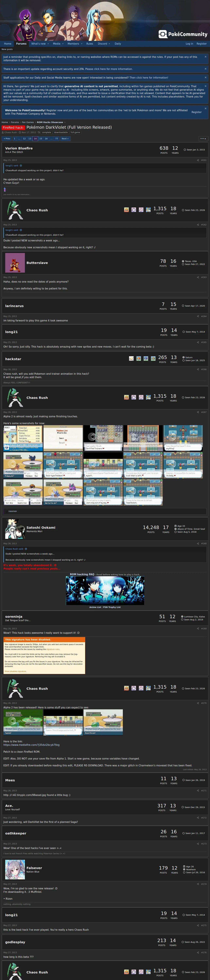Jump to page 15
Viewport: 210px width, 980px height.
tap(41, 139)
